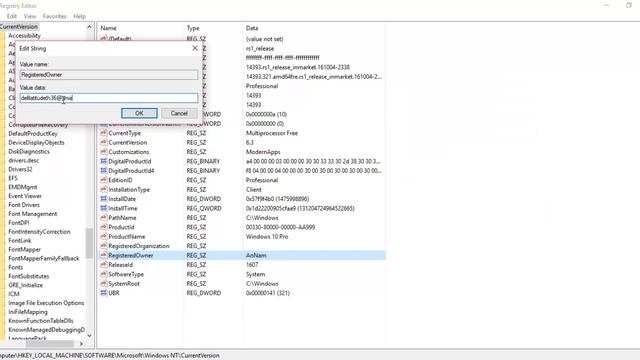Select the FontSubstitutes key
The image size is (640, 360).
29,276
